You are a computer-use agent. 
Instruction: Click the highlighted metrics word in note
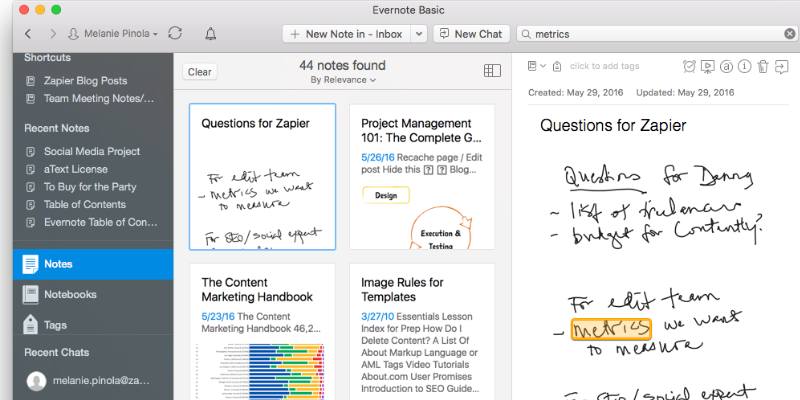[611, 329]
